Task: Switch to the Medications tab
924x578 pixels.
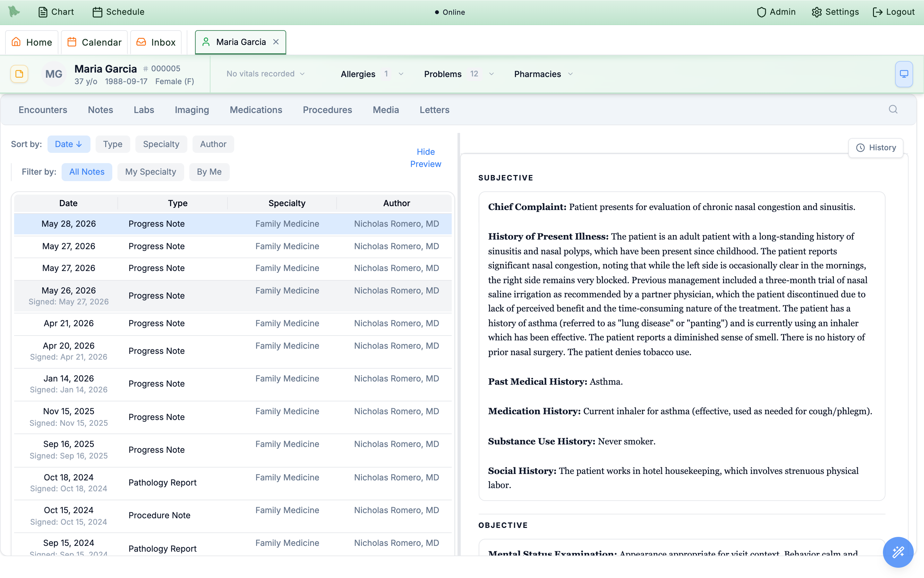Action: (256, 110)
